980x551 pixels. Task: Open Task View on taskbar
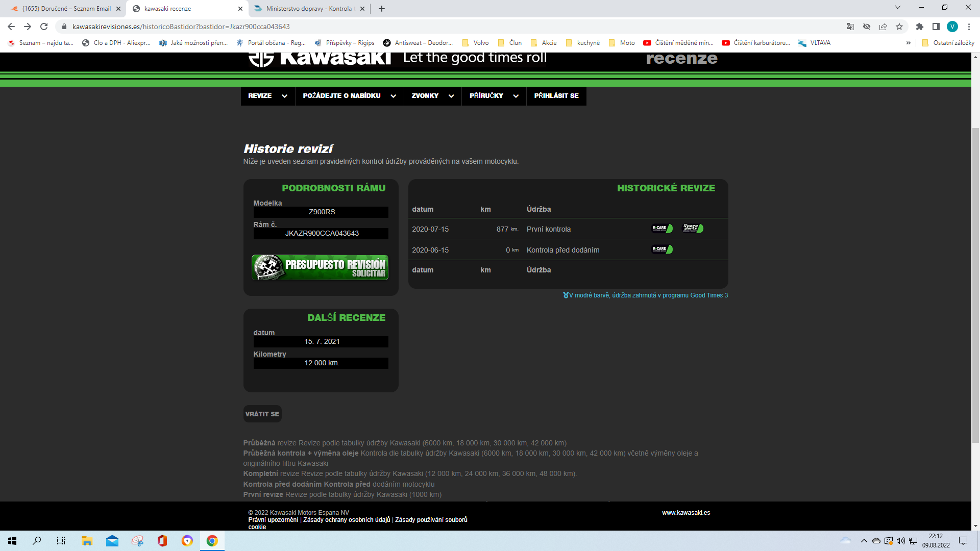click(x=61, y=541)
